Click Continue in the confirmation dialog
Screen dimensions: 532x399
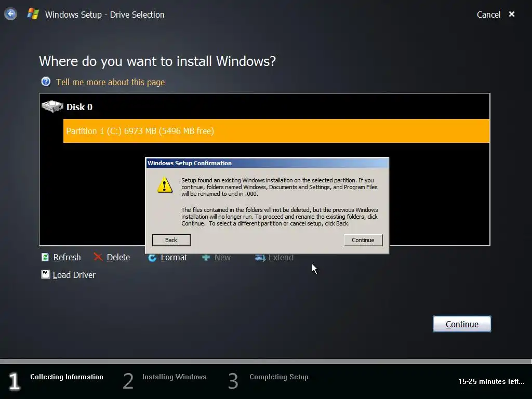point(363,240)
